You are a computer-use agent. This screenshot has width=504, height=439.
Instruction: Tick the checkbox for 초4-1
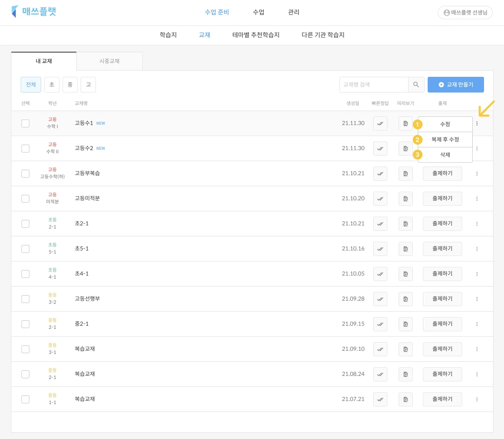[25, 274]
